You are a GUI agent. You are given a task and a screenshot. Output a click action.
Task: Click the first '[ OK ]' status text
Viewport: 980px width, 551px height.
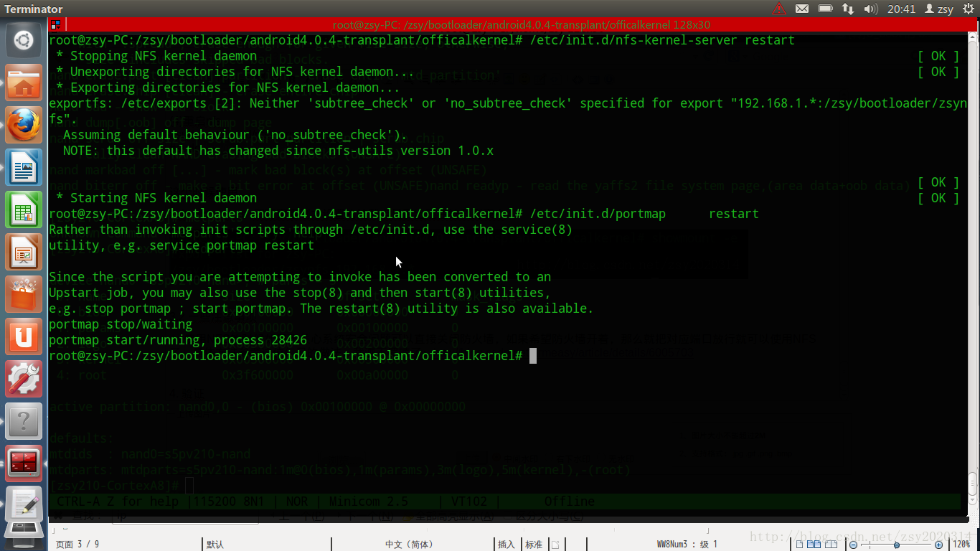[x=938, y=56]
